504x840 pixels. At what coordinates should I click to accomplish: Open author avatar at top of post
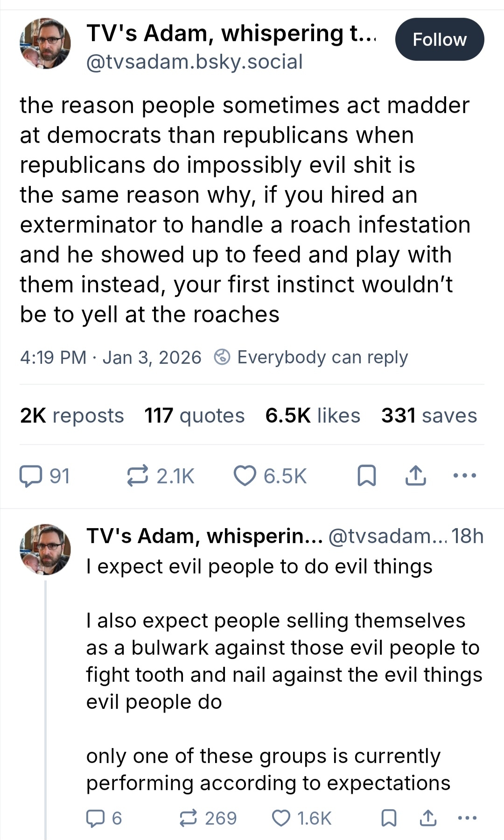(45, 43)
